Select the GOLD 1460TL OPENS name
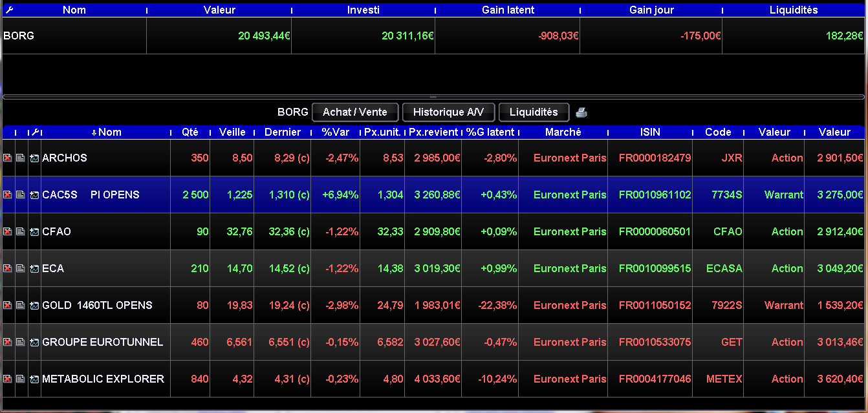The image size is (868, 413). click(97, 305)
